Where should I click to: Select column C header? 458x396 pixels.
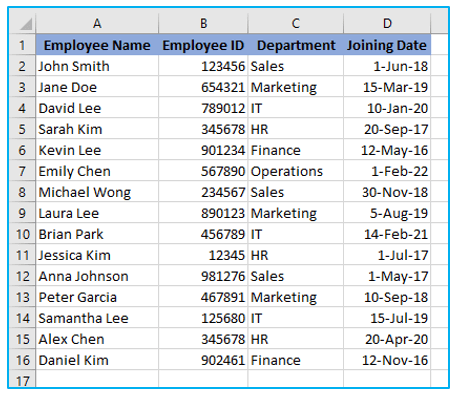pos(296,23)
